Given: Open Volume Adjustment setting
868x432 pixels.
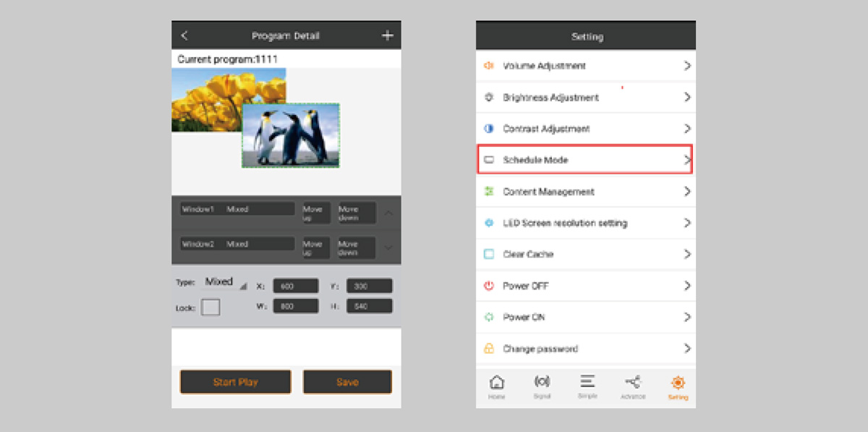Looking at the screenshot, I should [584, 66].
